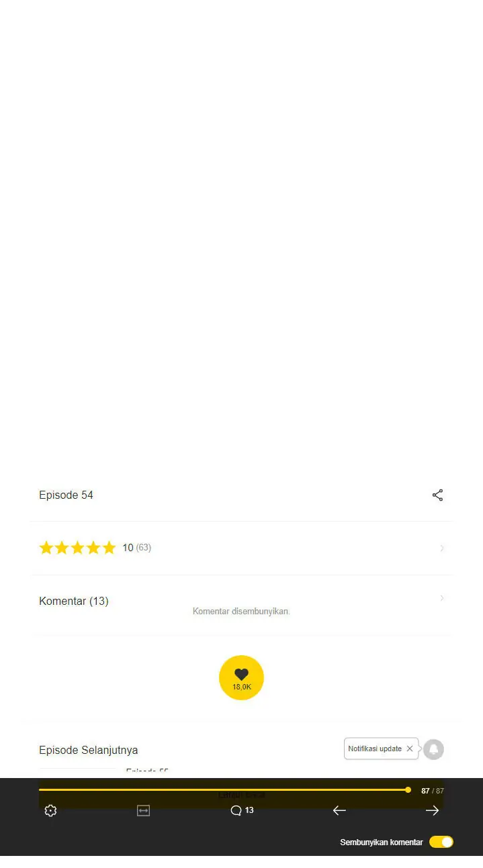Expand Komentar section chevron
Image resolution: width=483 pixels, height=868 pixels.
click(441, 598)
